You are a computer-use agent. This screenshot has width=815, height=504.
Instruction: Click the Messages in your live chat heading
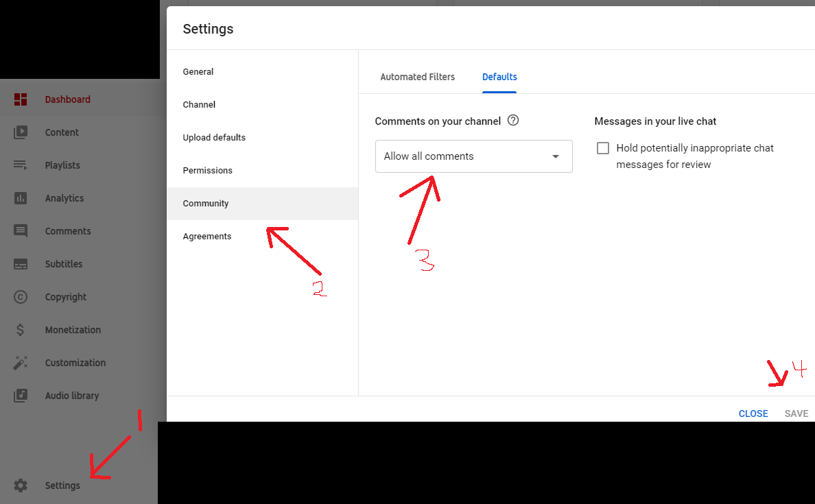[655, 121]
